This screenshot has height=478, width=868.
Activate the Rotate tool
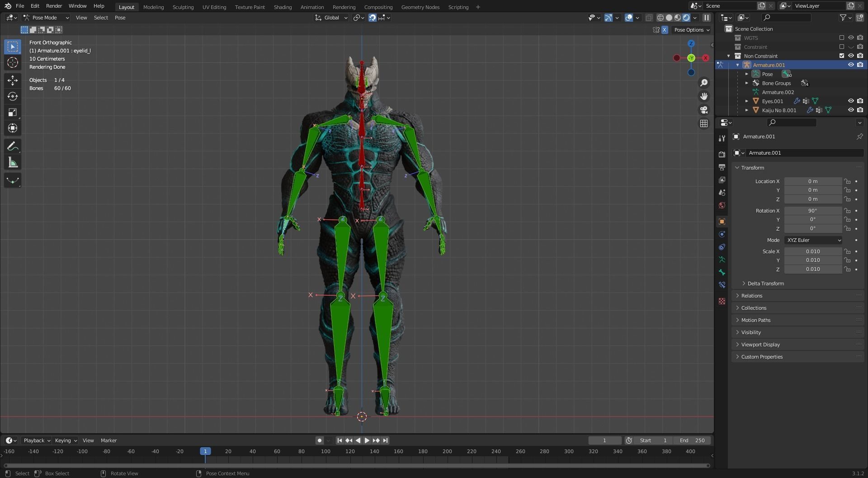click(x=13, y=96)
